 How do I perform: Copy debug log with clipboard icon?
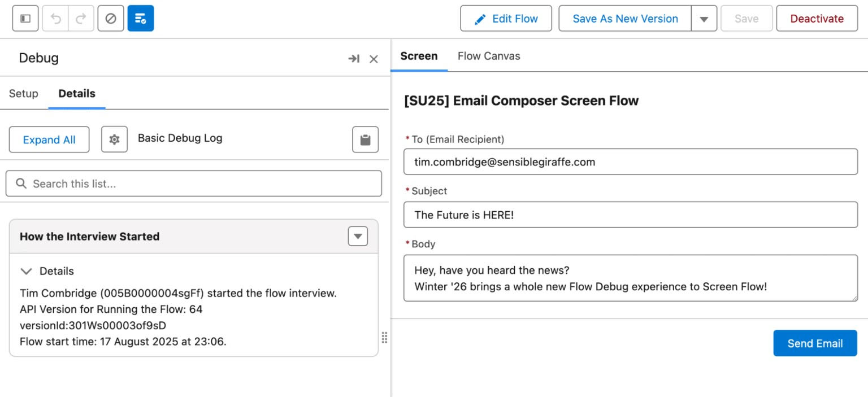click(x=365, y=139)
